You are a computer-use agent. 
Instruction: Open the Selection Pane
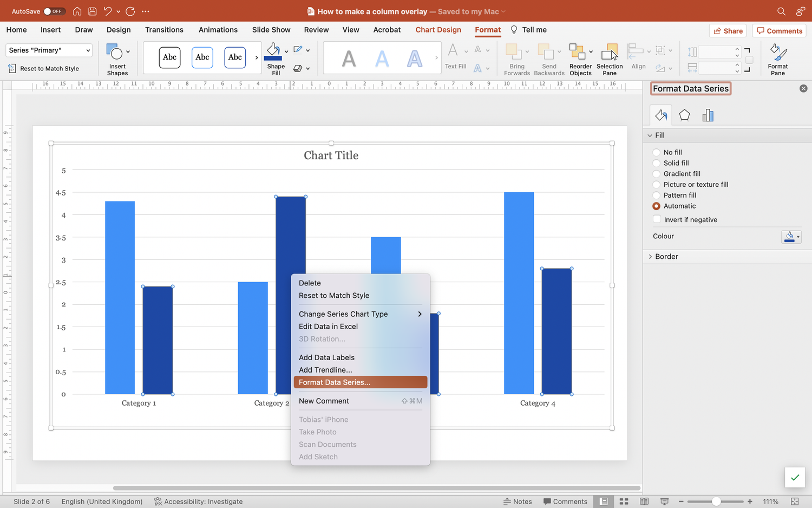pyautogui.click(x=610, y=59)
